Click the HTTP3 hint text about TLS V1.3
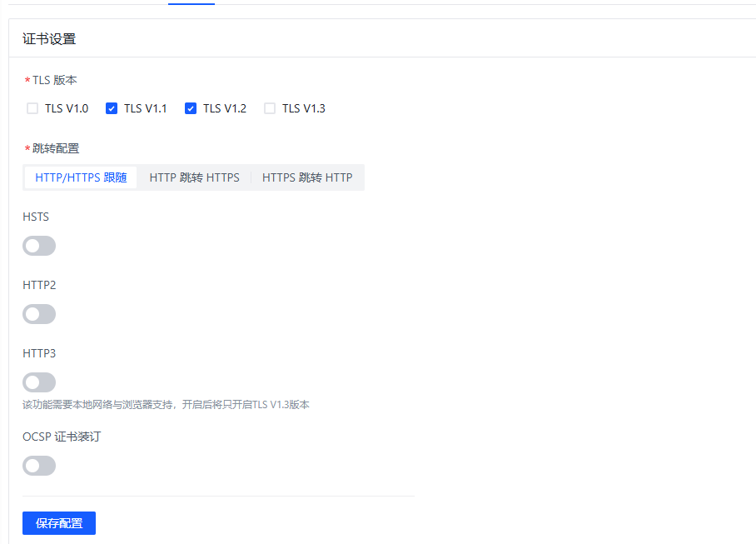The width and height of the screenshot is (756, 544). pos(166,405)
